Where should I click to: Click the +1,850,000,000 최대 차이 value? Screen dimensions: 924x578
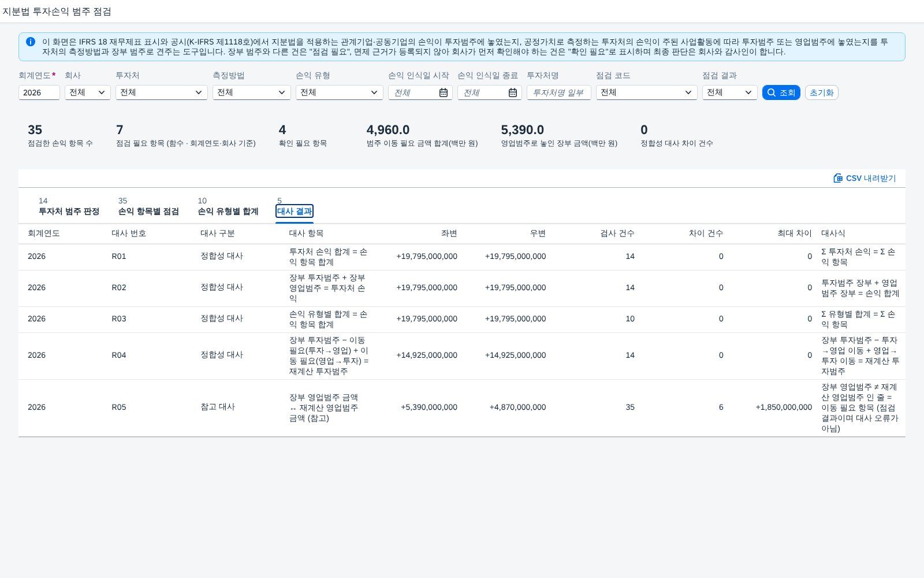pos(784,407)
